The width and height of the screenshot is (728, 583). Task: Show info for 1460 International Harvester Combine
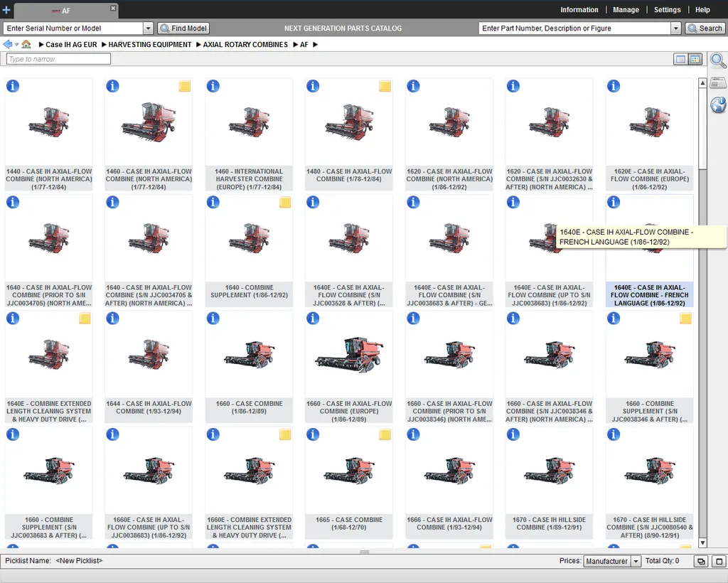click(213, 86)
